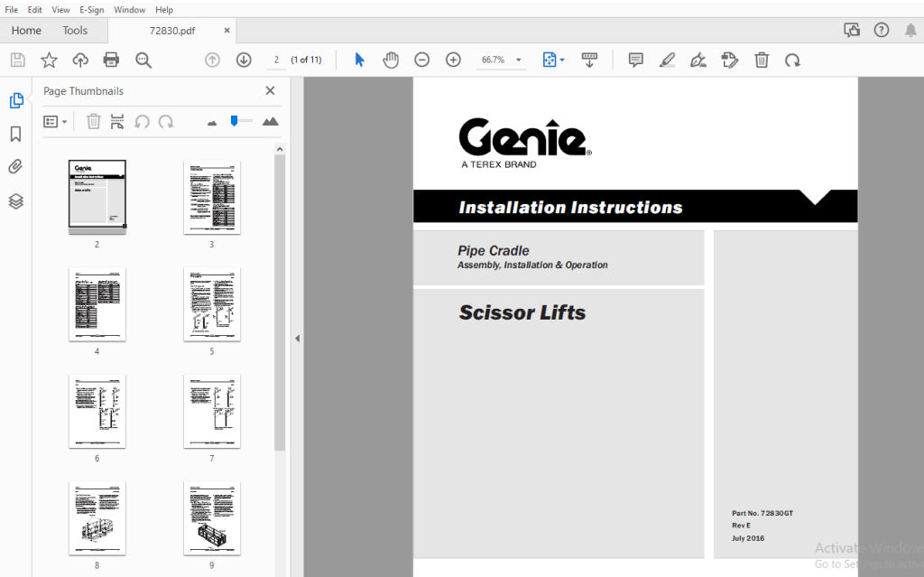The height and width of the screenshot is (577, 924).
Task: Open the Bookmarks panel in the left sidebar
Action: coord(16,134)
